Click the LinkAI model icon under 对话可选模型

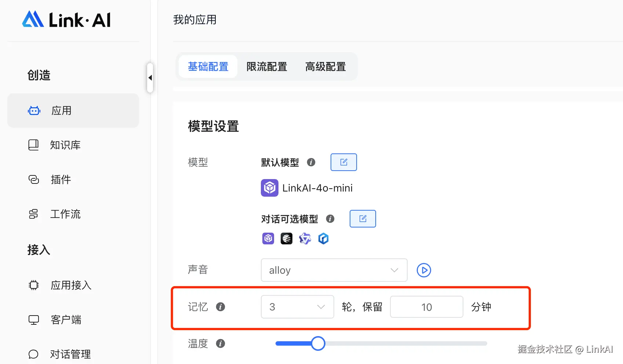[268, 238]
